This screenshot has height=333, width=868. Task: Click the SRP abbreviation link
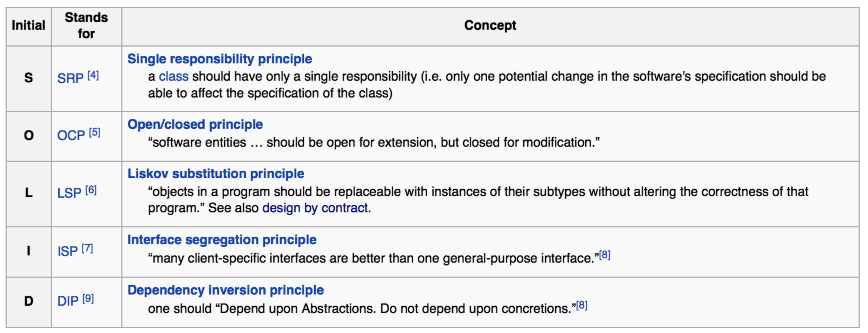(x=70, y=78)
